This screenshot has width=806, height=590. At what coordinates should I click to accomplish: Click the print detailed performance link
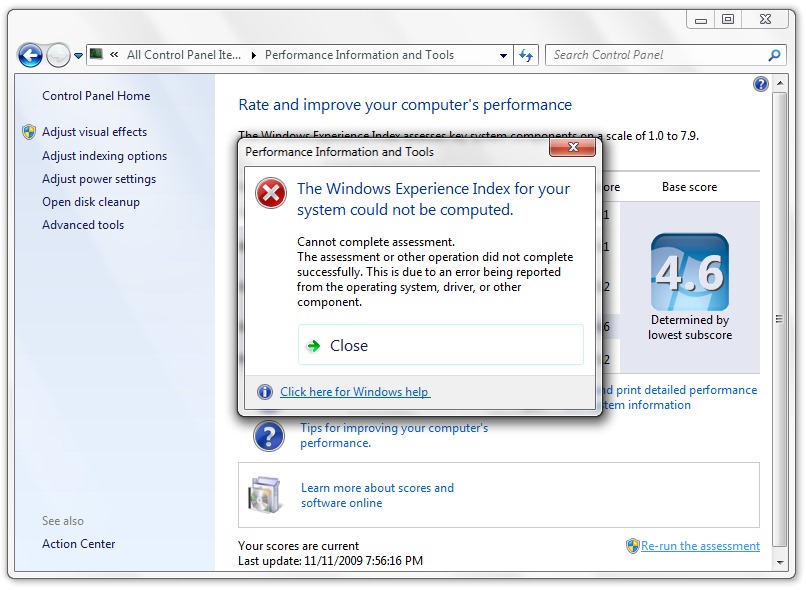pos(680,397)
